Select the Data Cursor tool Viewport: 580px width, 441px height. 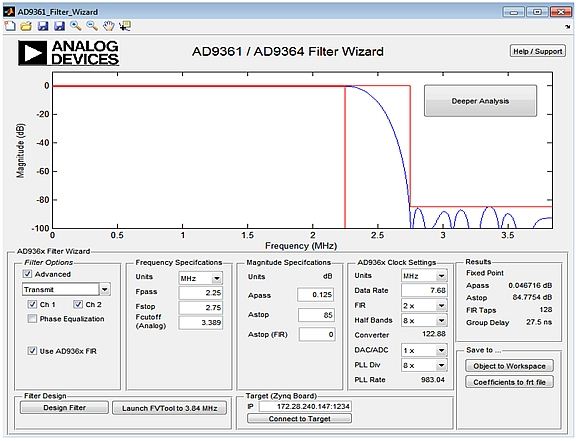pos(125,26)
